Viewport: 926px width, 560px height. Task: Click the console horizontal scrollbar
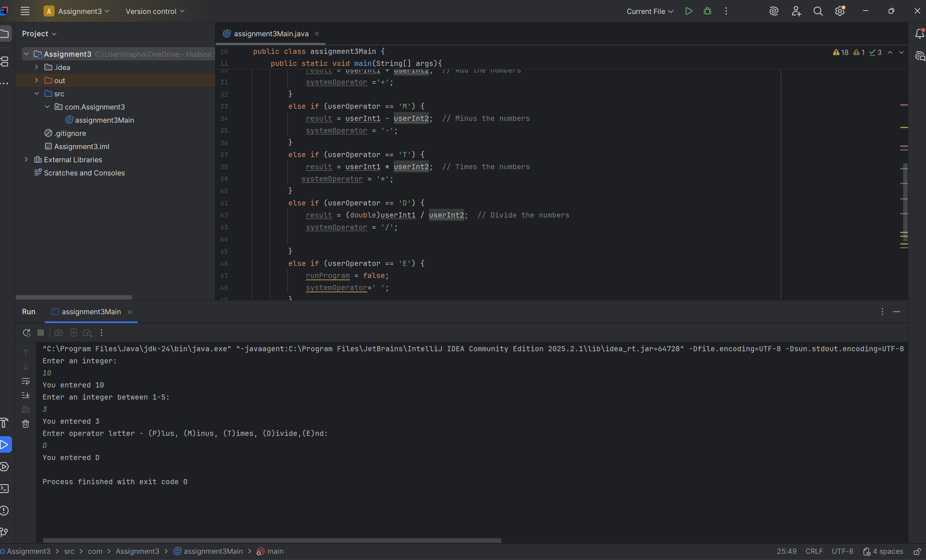272,541
